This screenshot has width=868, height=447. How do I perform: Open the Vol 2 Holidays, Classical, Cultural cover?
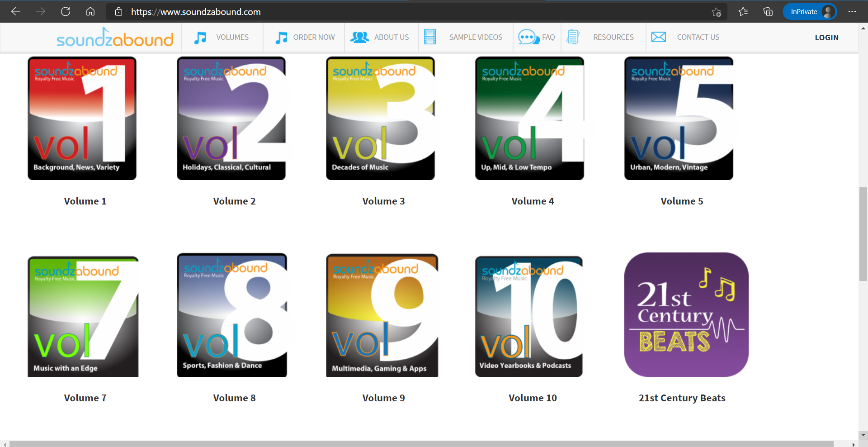(x=231, y=118)
